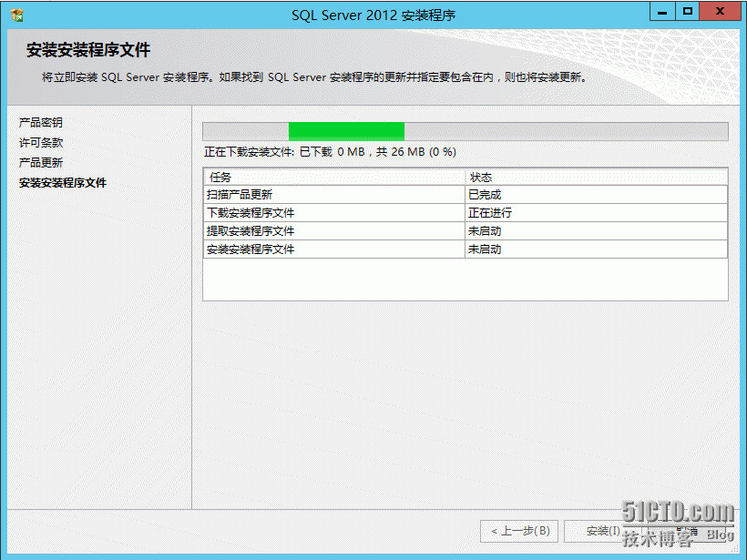Maximize the SQL Server 2012 setup window
747x560 pixels.
point(688,12)
